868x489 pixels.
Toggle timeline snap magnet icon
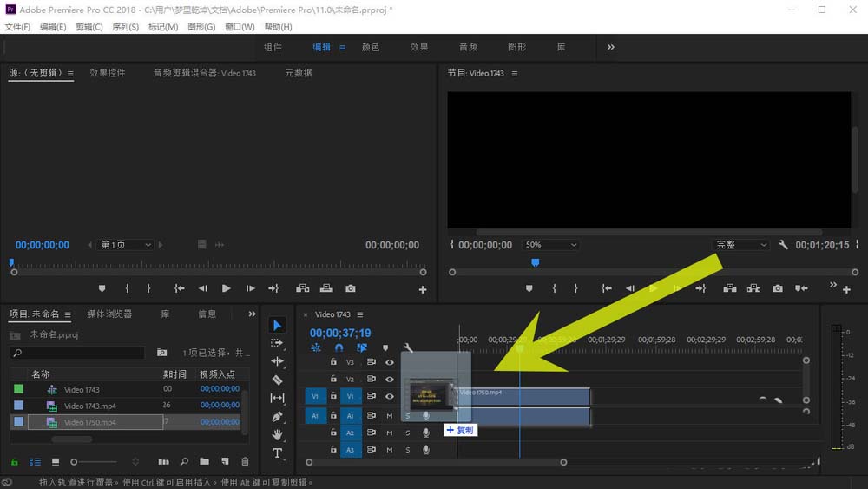(339, 348)
